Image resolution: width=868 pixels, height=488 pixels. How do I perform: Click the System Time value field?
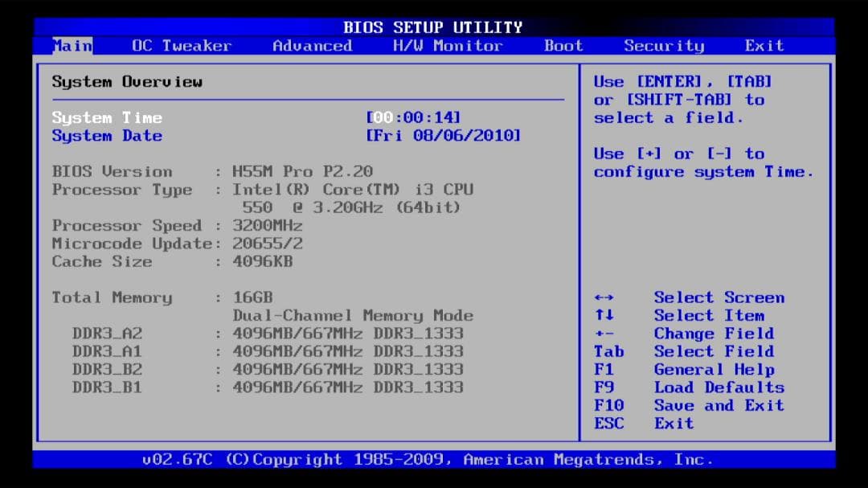click(413, 118)
